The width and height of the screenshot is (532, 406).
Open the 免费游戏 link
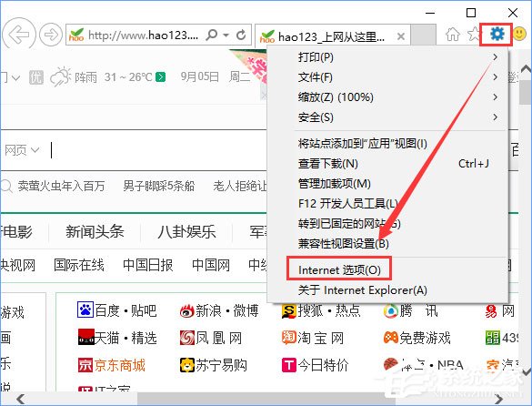tap(425, 338)
